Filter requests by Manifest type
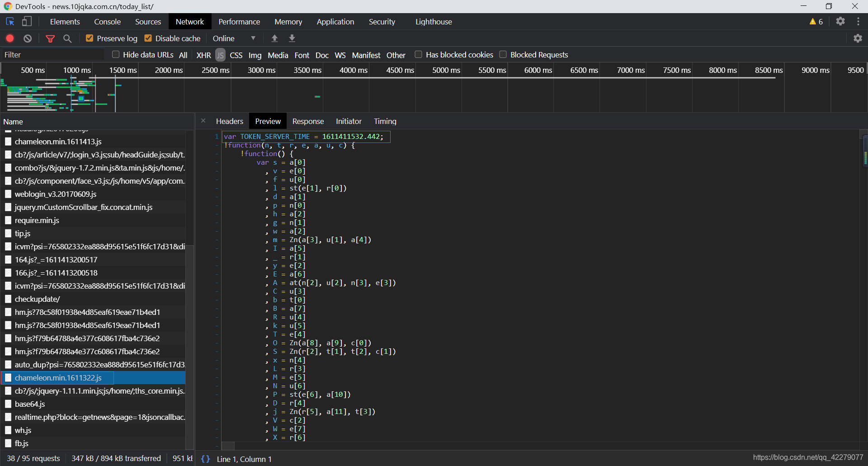The height and width of the screenshot is (466, 868). [x=366, y=55]
